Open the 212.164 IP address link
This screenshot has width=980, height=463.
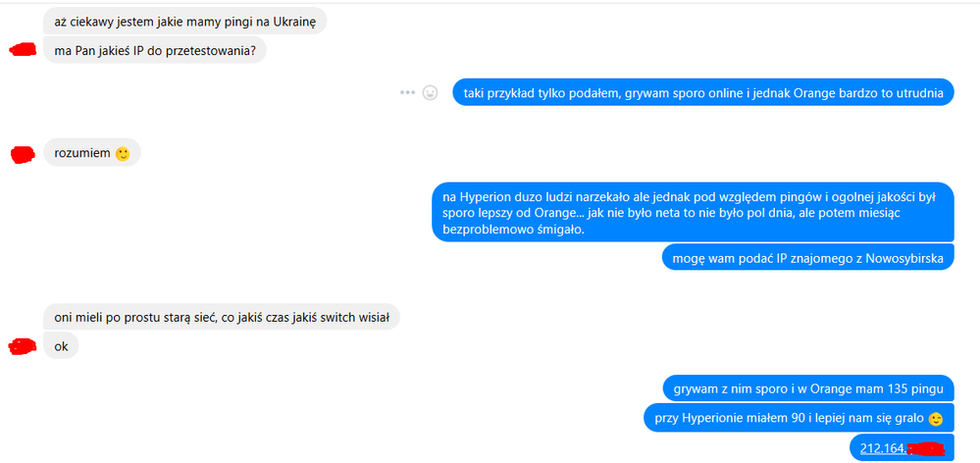point(882,449)
